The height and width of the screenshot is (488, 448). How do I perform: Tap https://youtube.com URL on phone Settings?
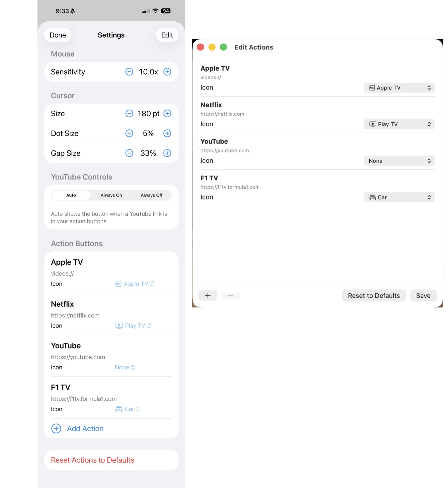click(78, 357)
